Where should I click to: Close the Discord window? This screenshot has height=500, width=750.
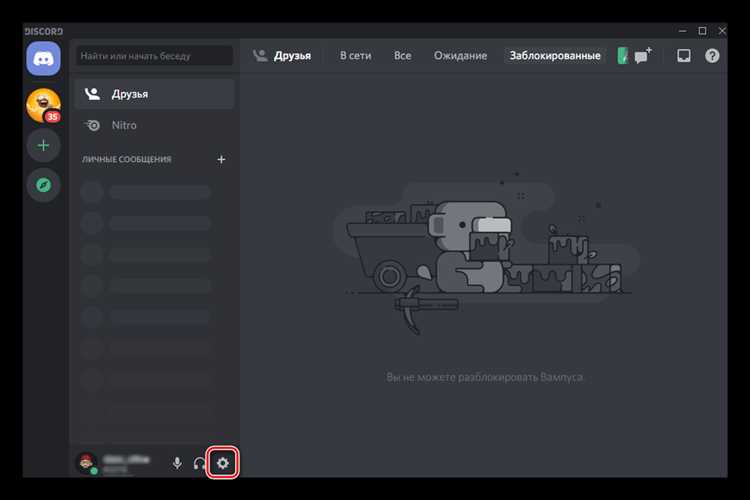point(722,31)
